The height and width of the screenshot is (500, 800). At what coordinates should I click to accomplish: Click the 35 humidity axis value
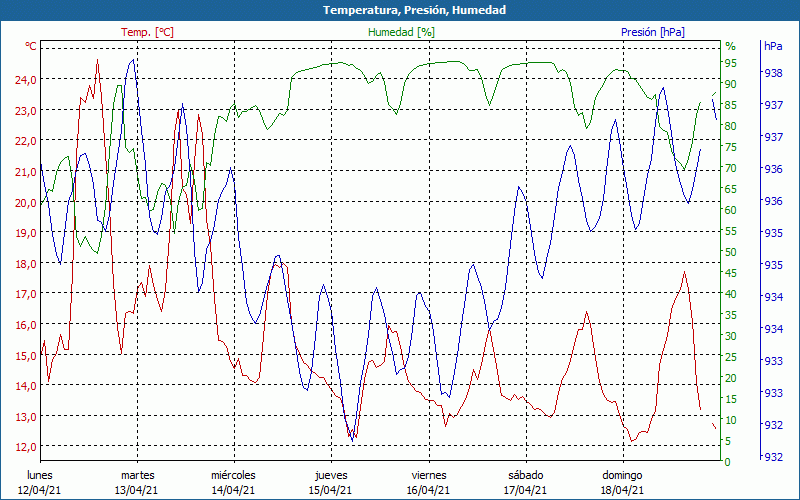point(731,315)
